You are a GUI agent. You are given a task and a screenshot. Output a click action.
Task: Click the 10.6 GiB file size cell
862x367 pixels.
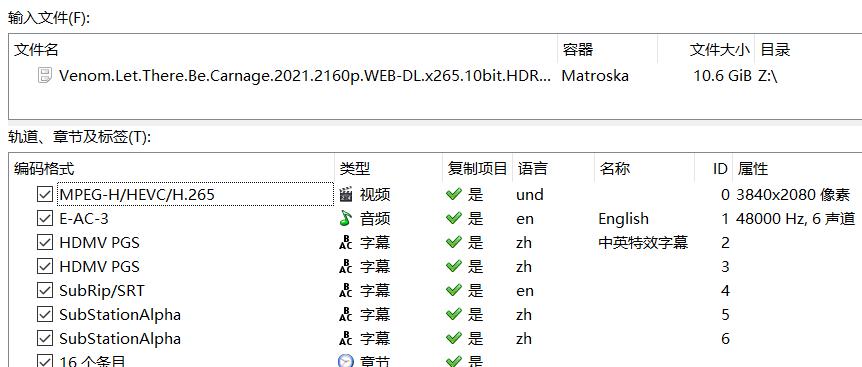722,75
